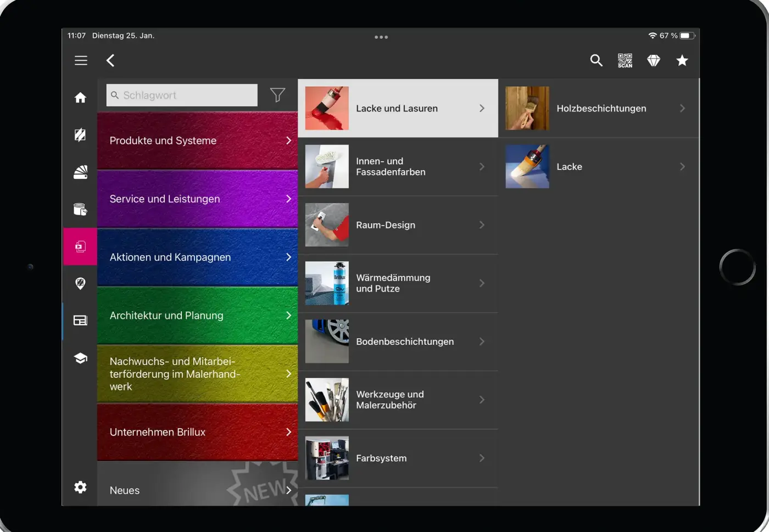
Task: Open the color fan sidebar icon
Action: pyautogui.click(x=80, y=172)
